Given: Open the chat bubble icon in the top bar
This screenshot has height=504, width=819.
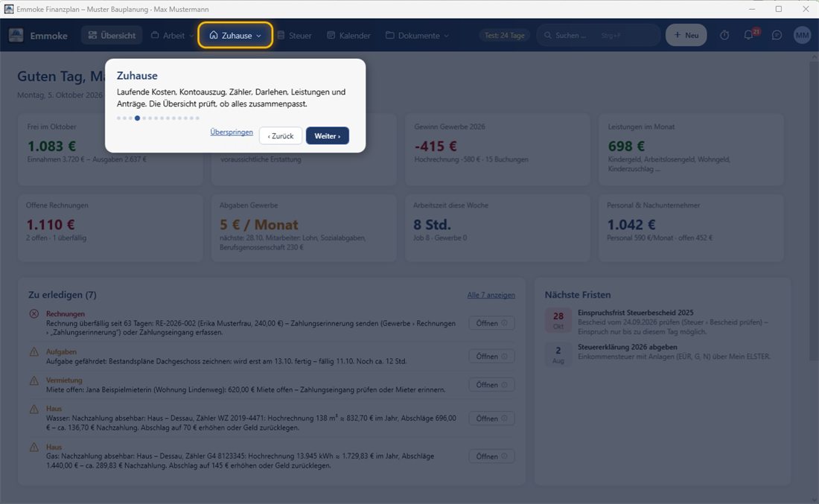Looking at the screenshot, I should click(x=777, y=35).
